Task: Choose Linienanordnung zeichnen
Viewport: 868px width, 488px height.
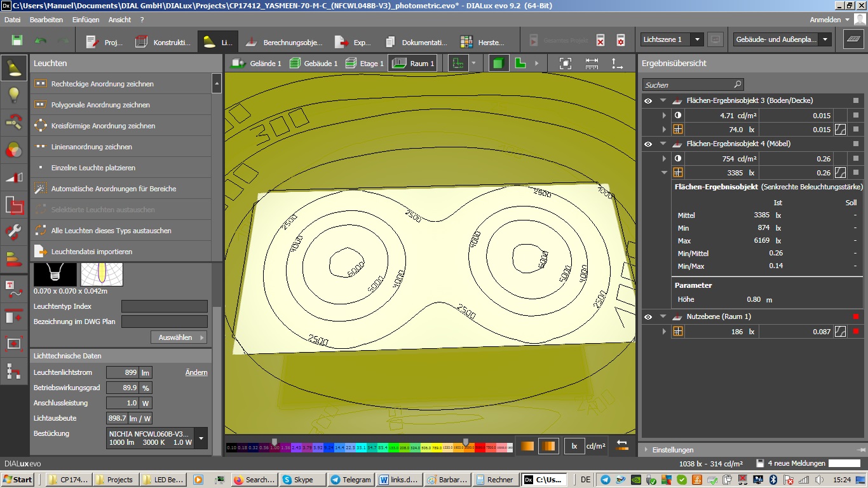Action: pyautogui.click(x=121, y=147)
